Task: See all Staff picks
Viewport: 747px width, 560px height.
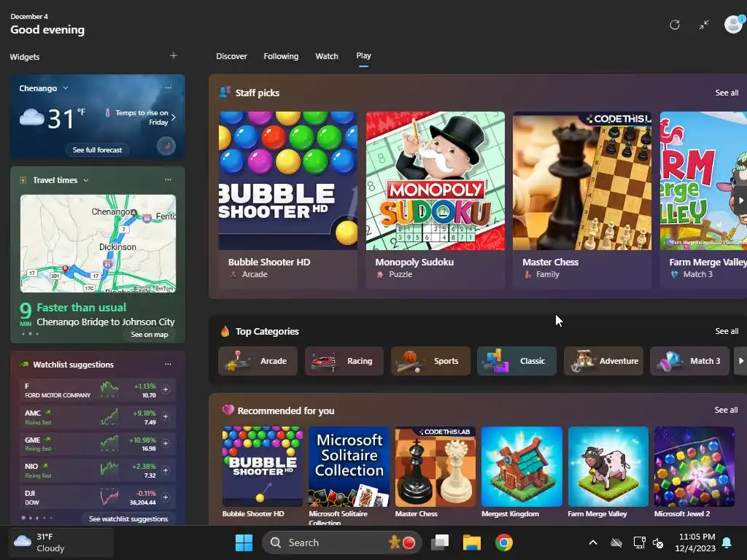Action: pos(727,93)
